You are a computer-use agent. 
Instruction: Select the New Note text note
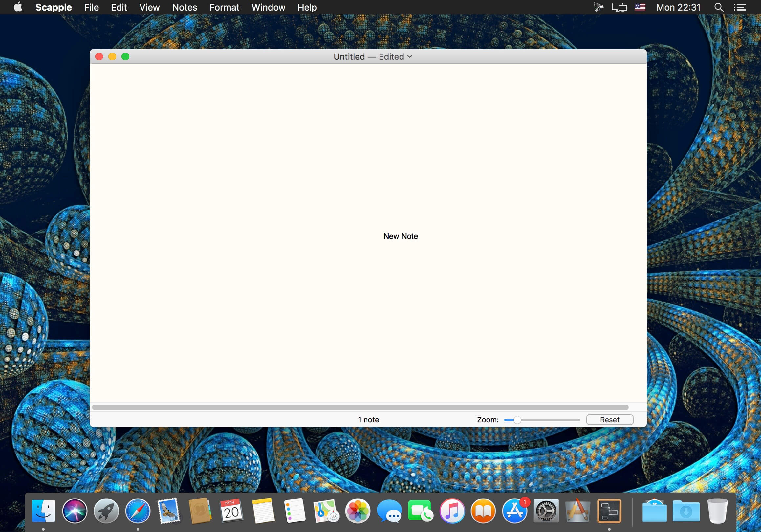point(401,236)
